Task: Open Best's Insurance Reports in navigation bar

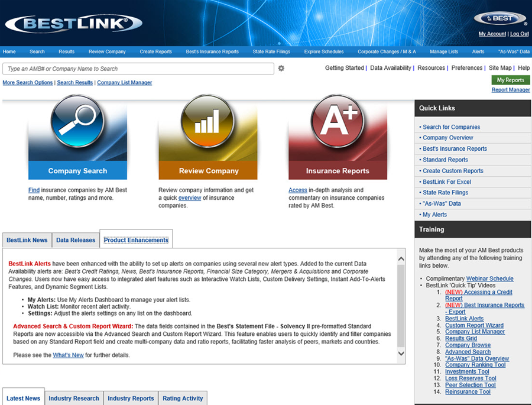Action: click(212, 51)
